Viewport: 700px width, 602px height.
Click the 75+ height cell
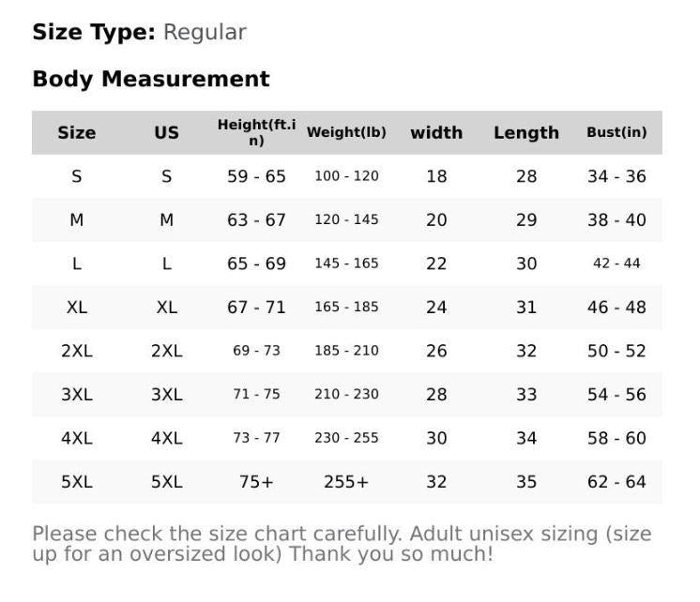[256, 482]
